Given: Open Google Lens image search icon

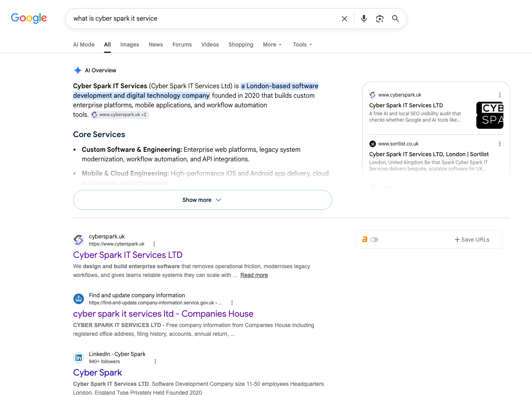Looking at the screenshot, I should (380, 19).
